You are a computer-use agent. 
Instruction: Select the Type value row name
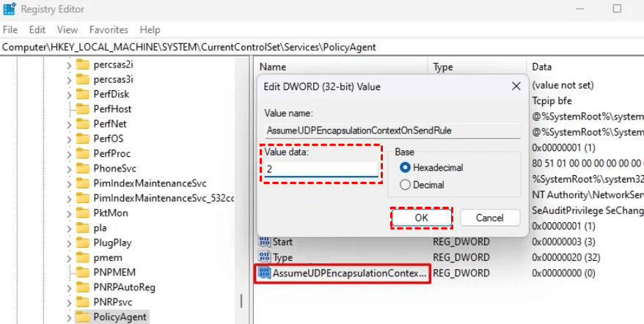pos(282,257)
